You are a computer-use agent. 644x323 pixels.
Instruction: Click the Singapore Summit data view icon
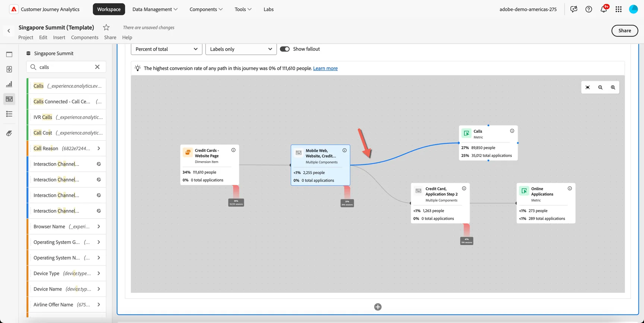[x=28, y=53]
